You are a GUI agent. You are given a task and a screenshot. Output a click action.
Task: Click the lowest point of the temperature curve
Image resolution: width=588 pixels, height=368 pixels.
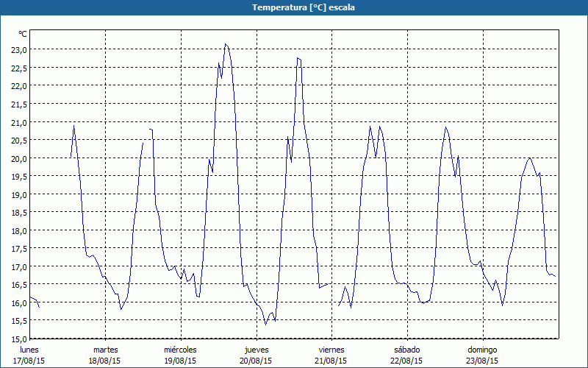(266, 324)
